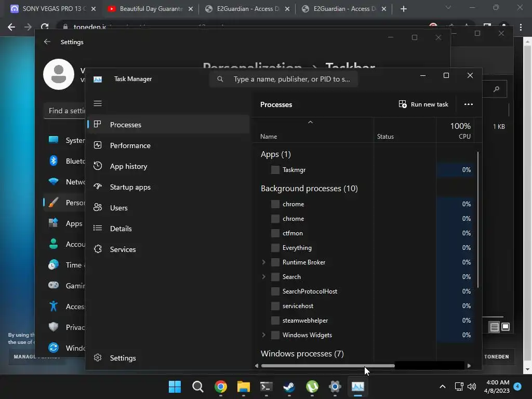
Task: Click the horizontal scrollbar thumb in Task Manager
Action: pos(328,366)
